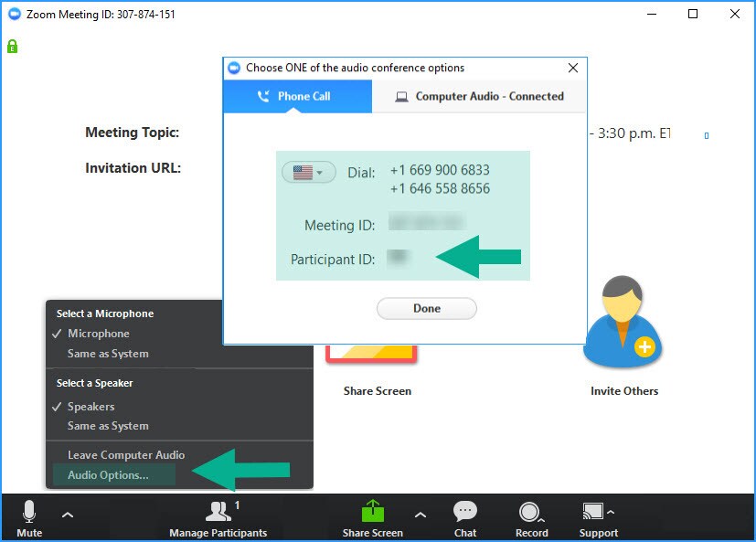This screenshot has height=542, width=756.
Task: Expand the share options arrow beside Share Screen
Action: 421,515
